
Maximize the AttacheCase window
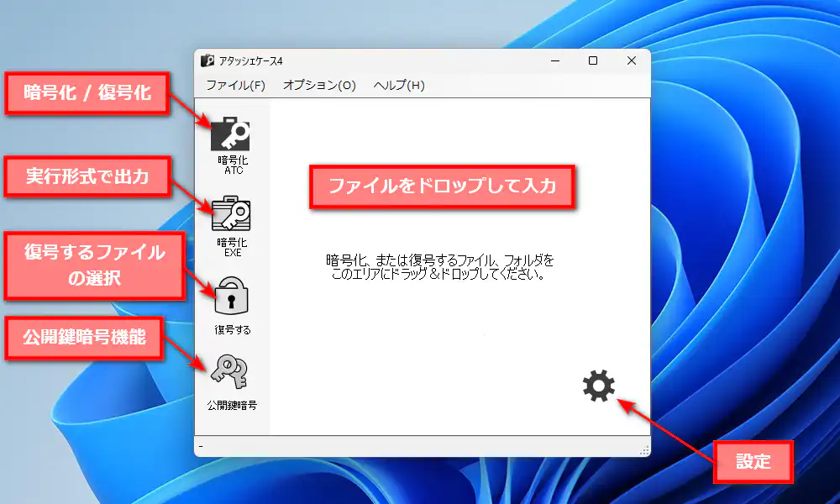593,60
